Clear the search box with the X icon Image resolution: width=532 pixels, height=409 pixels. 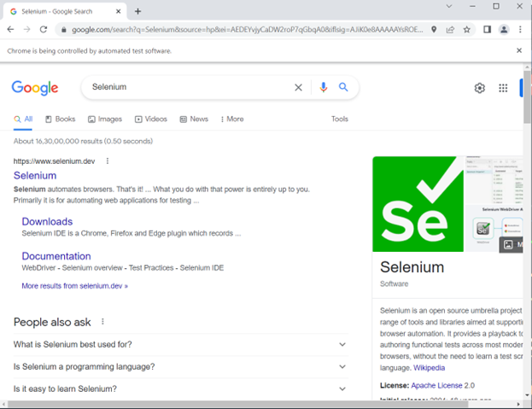pos(298,87)
